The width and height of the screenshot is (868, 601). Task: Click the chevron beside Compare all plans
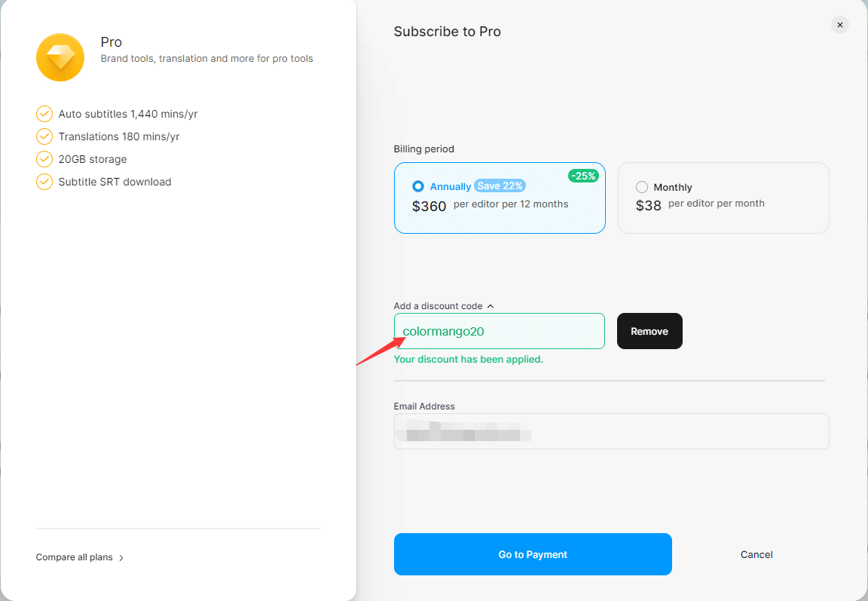click(x=121, y=558)
